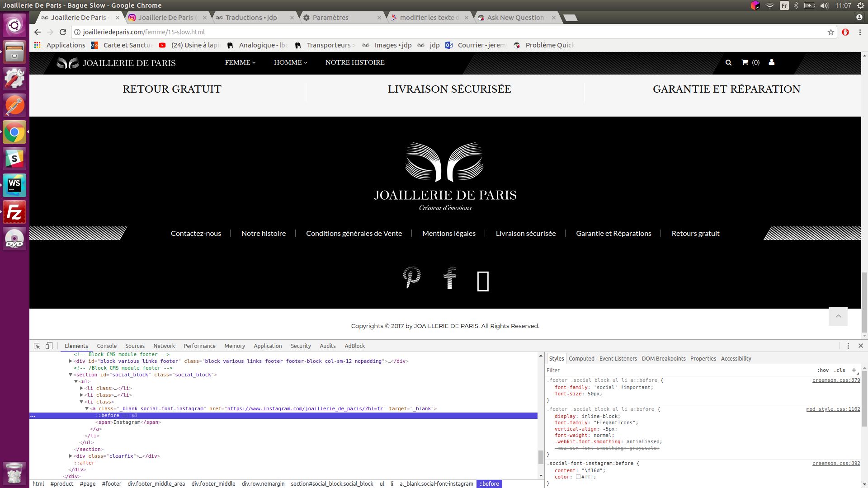The width and height of the screenshot is (868, 488).
Task: Click the website search magnifier icon
Action: click(x=728, y=62)
